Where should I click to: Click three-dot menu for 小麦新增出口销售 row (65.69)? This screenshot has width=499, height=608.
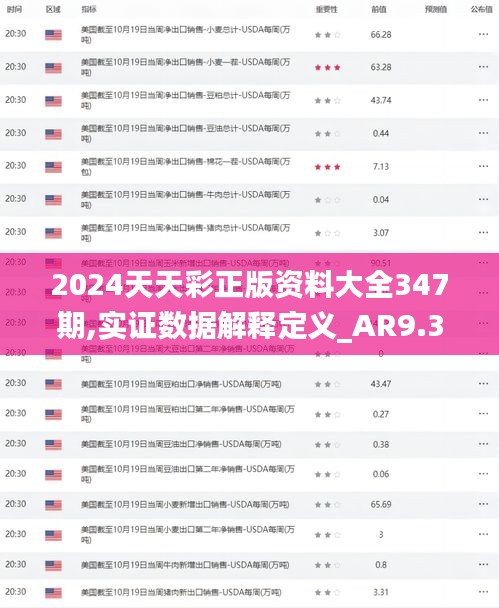[483, 504]
